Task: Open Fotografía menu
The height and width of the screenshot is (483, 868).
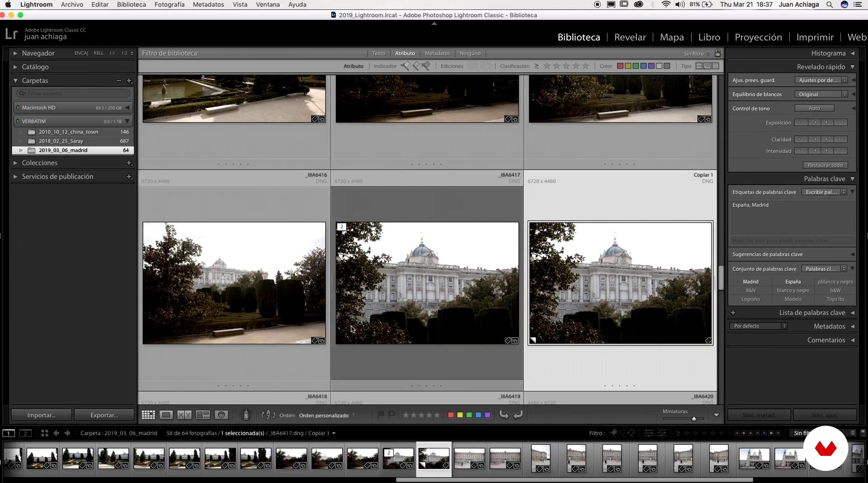Action: pyautogui.click(x=169, y=5)
